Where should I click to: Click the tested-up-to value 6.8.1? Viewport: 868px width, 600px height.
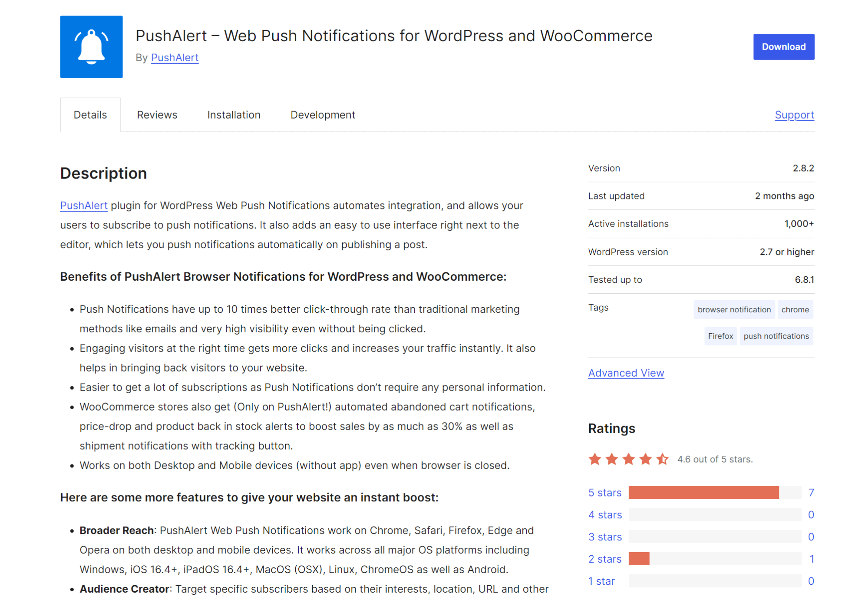[x=804, y=280]
